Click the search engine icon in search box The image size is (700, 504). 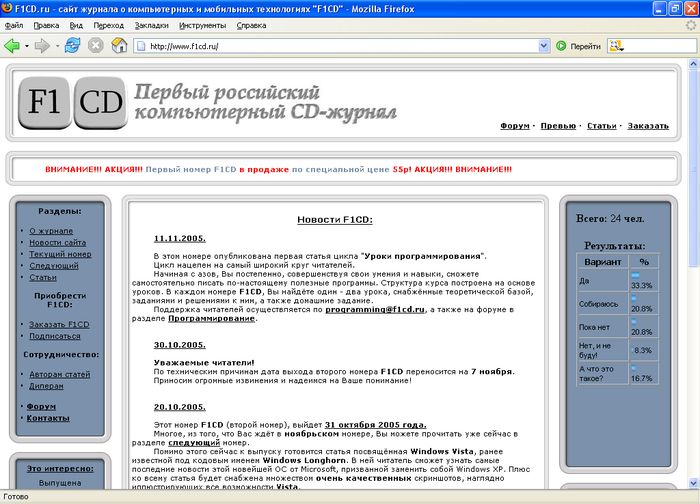click(616, 46)
